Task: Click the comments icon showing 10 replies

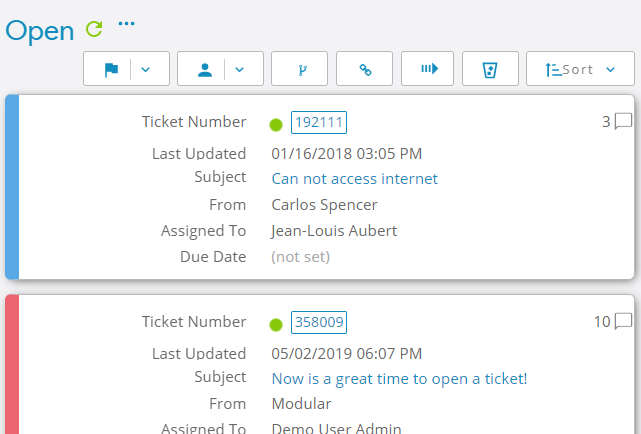Action: point(623,322)
